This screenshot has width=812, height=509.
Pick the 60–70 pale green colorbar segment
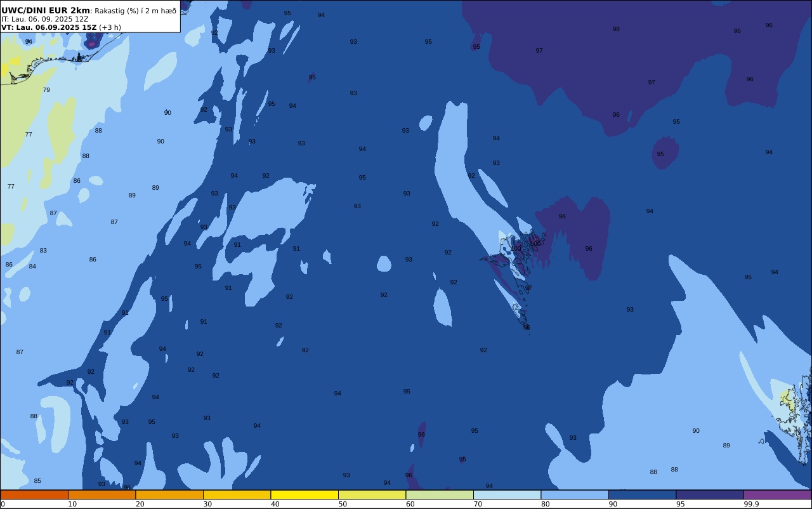click(440, 494)
